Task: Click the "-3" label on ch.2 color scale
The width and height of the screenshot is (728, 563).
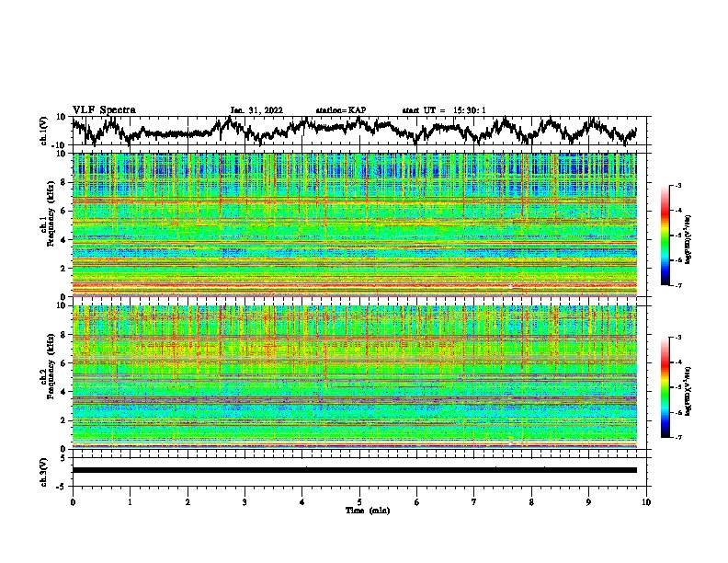Action: pyautogui.click(x=677, y=338)
